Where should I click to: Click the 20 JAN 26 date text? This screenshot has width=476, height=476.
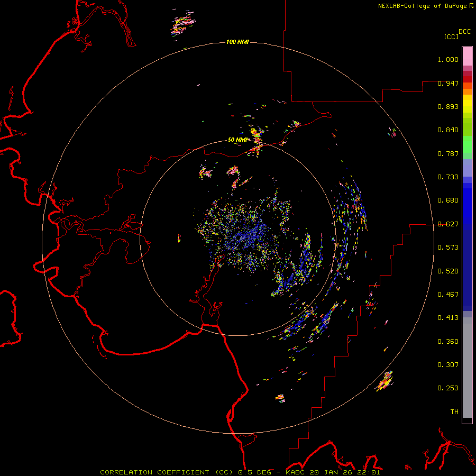[332, 472]
